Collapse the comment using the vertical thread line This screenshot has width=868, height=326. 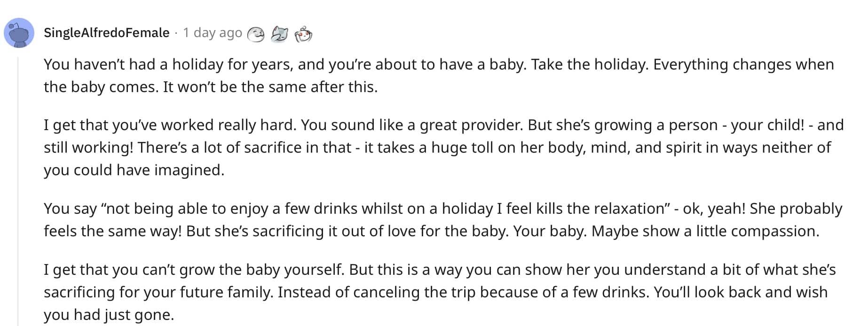click(x=18, y=191)
